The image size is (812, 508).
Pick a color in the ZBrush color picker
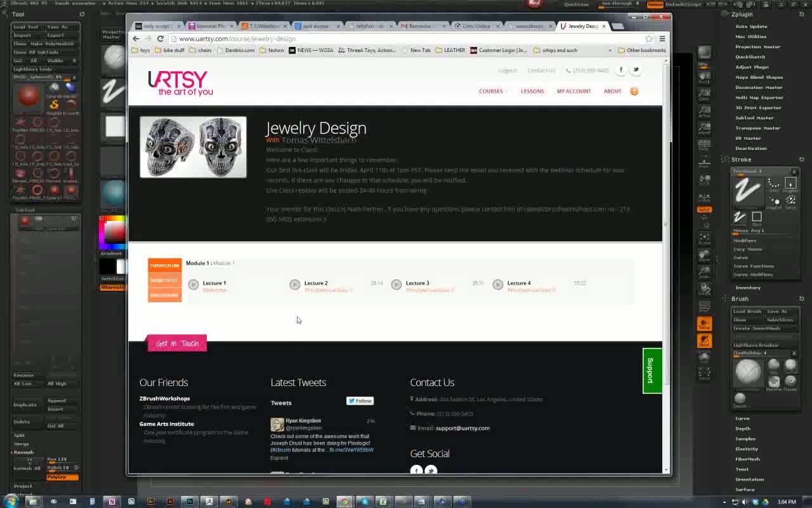112,232
